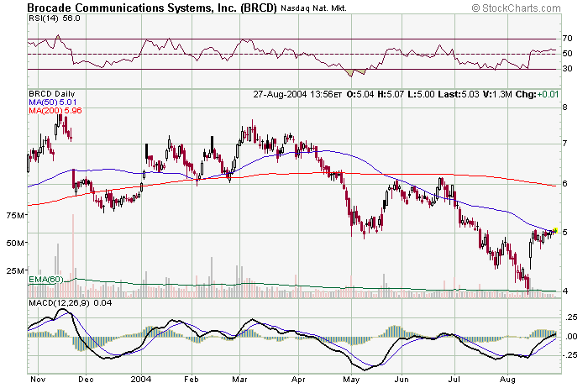
Task: Click the price axis label 6
Action: [564, 184]
